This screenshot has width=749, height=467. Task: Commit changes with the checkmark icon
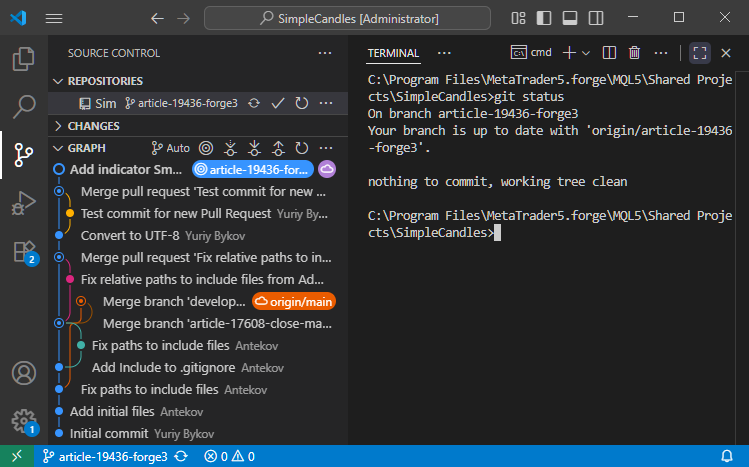tap(278, 103)
